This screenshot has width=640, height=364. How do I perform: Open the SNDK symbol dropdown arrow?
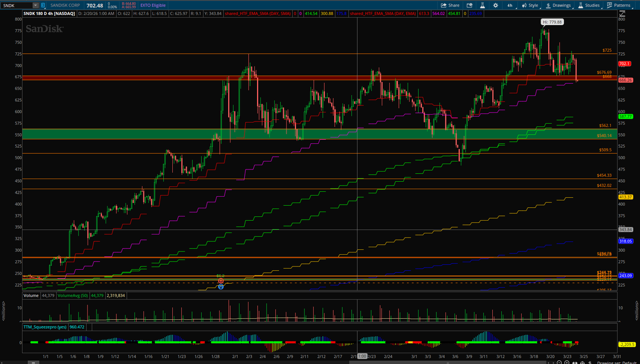[36, 5]
